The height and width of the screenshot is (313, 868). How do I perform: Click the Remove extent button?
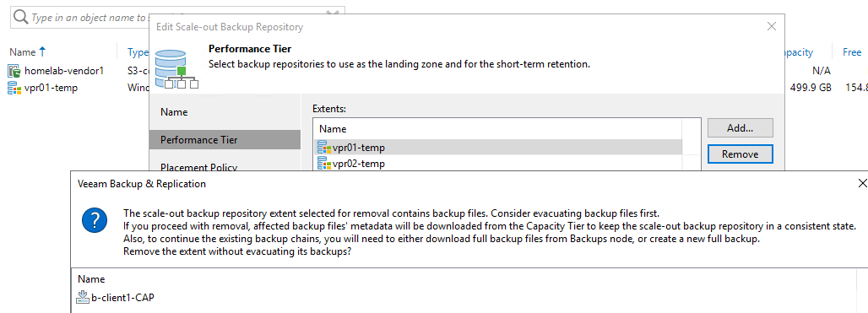point(741,154)
